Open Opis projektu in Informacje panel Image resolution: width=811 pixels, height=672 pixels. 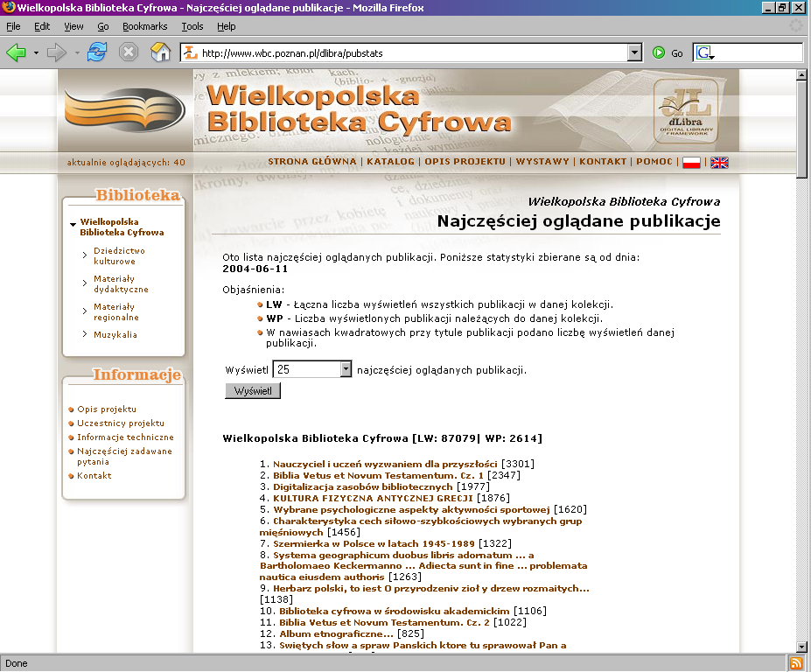point(107,409)
